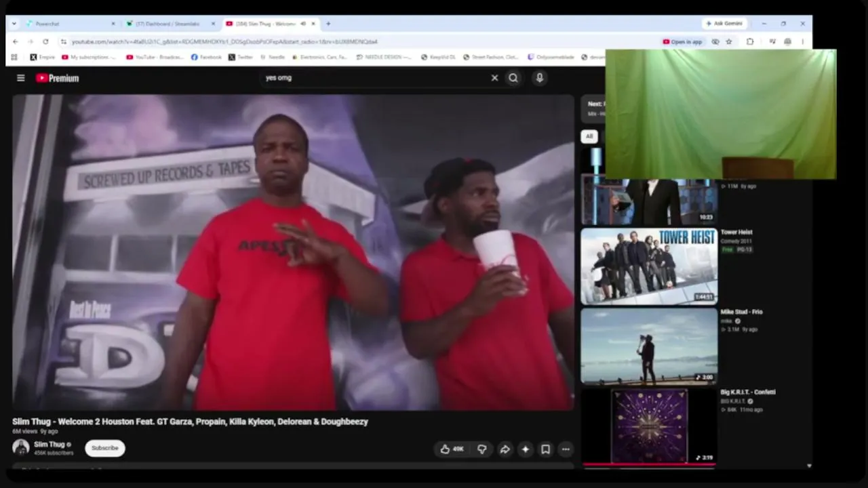This screenshot has width=868, height=488.
Task: Click on the playing video frame
Action: (293, 252)
